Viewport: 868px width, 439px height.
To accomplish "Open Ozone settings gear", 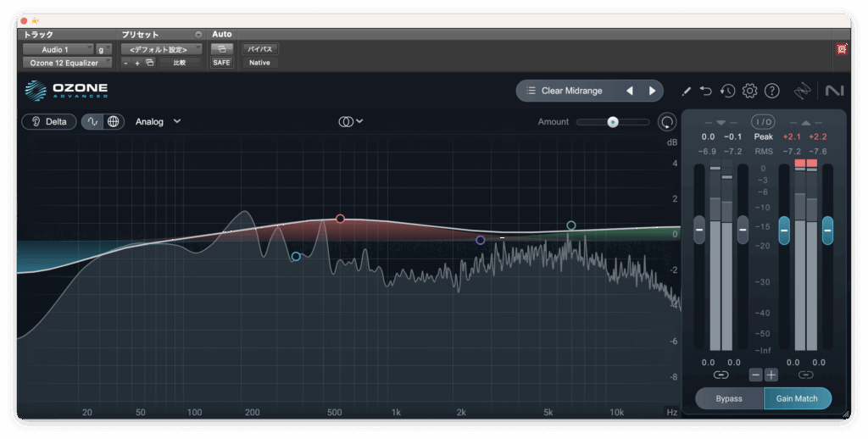I will click(749, 91).
